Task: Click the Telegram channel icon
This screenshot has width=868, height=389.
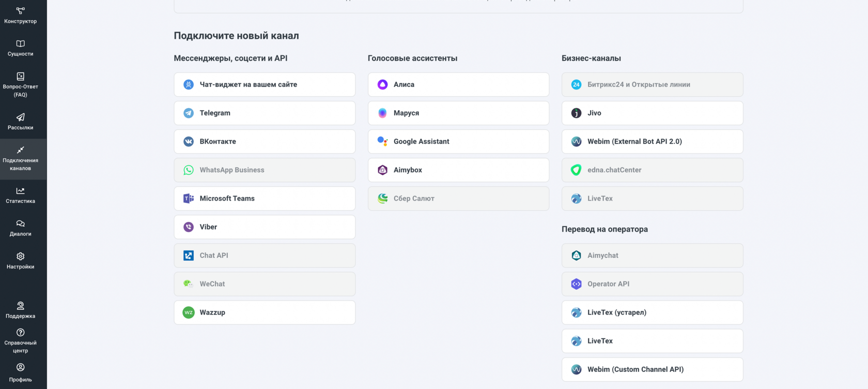Action: coord(189,113)
